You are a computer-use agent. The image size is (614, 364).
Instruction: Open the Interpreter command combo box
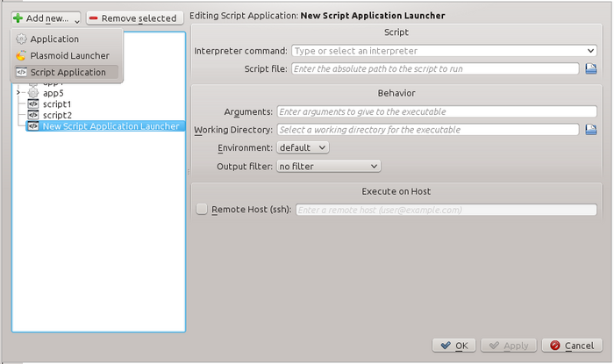point(444,51)
